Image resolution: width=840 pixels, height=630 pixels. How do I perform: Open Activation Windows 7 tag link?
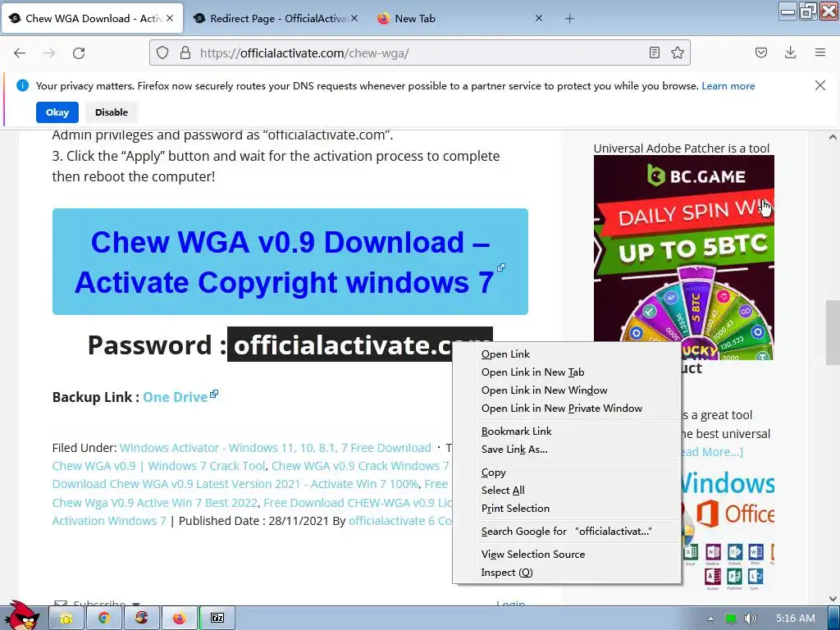(109, 521)
